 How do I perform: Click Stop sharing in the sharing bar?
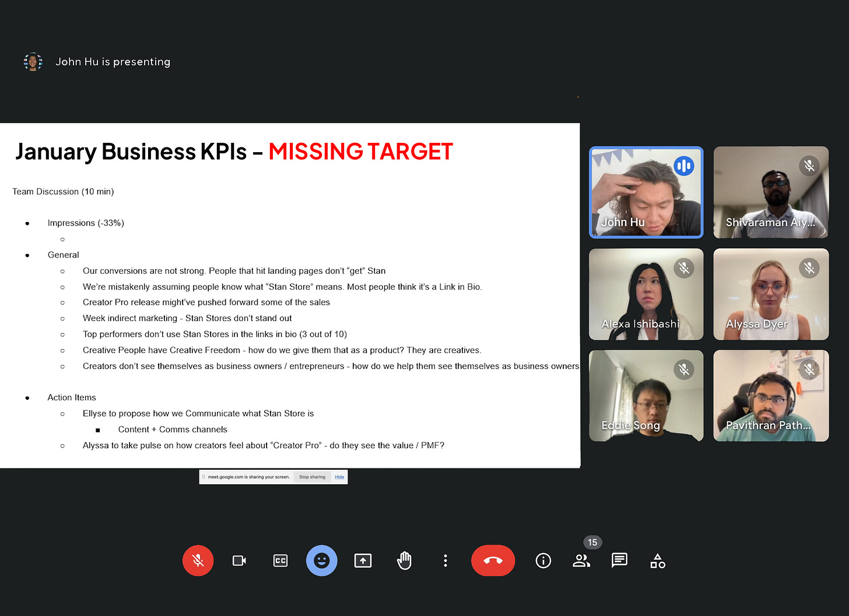[312, 477]
